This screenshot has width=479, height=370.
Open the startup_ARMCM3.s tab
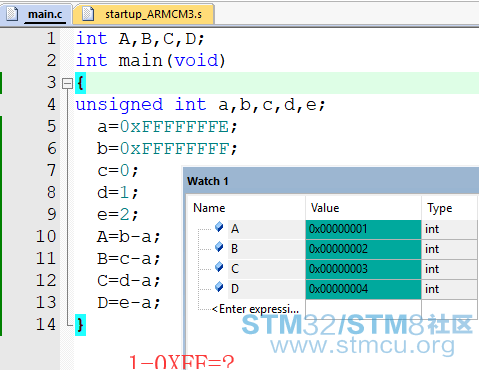click(x=144, y=14)
